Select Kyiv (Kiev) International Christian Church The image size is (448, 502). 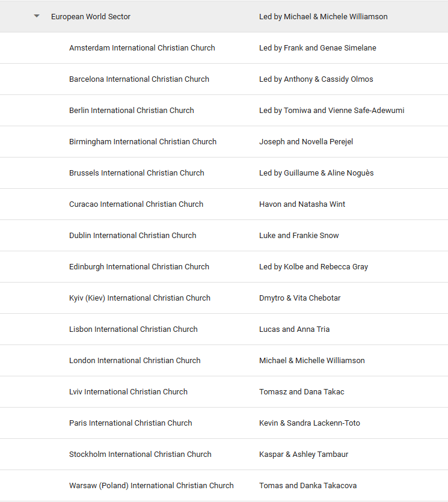pyautogui.click(x=140, y=298)
